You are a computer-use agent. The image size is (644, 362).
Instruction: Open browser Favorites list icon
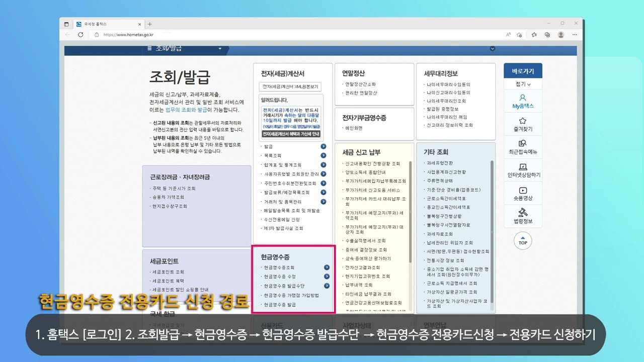(534, 35)
